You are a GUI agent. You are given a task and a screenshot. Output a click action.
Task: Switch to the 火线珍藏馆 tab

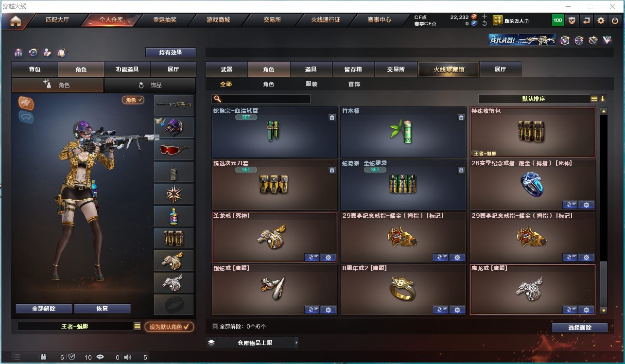point(449,69)
